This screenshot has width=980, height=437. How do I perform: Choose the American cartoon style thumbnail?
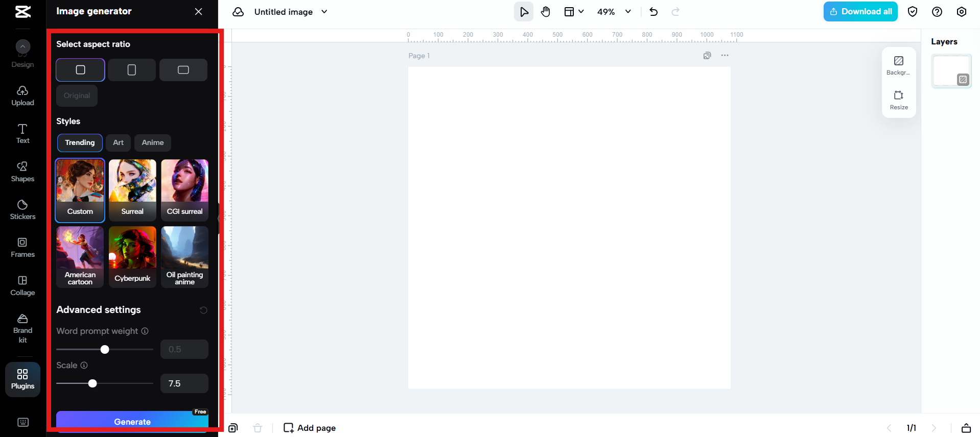[x=80, y=257]
